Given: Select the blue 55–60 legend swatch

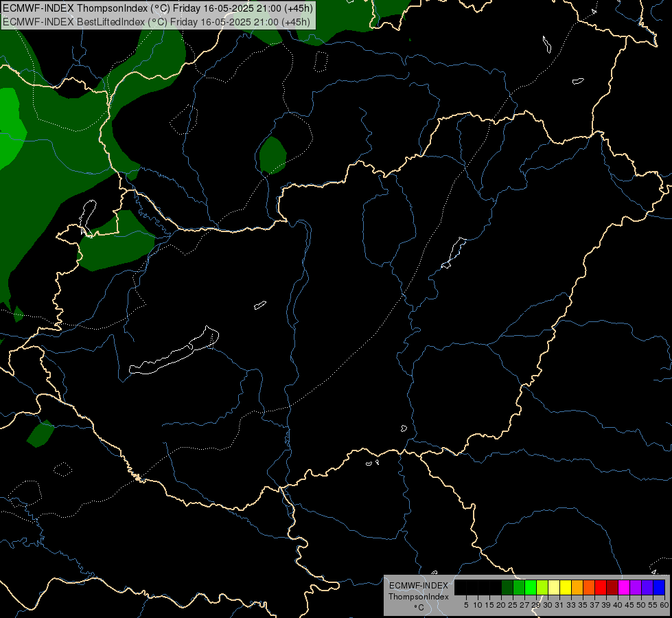Looking at the screenshot, I should [659, 587].
